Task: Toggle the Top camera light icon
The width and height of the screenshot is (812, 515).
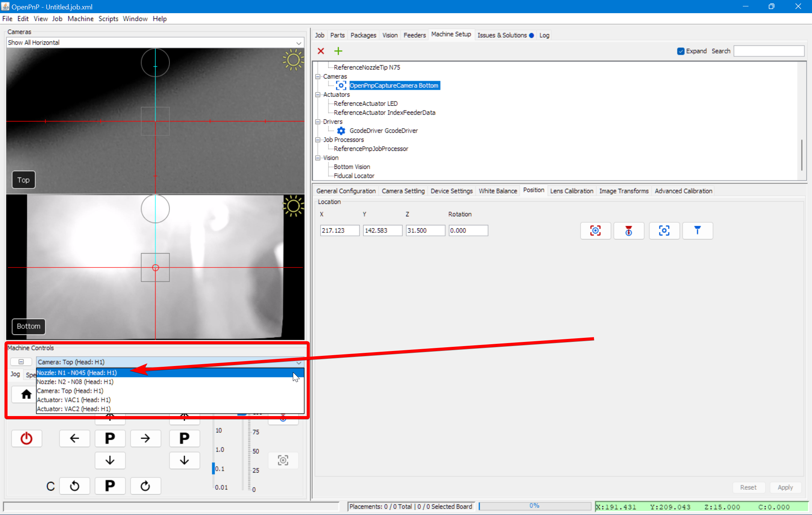Action: click(x=293, y=60)
